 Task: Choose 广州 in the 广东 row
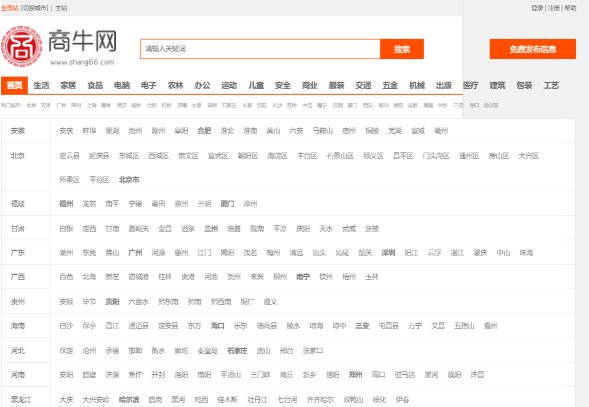(135, 253)
